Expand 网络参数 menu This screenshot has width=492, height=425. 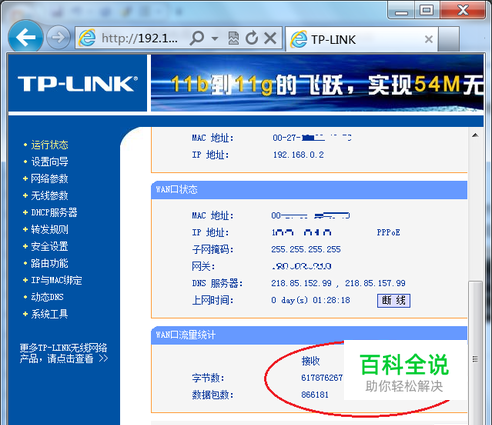tap(49, 179)
